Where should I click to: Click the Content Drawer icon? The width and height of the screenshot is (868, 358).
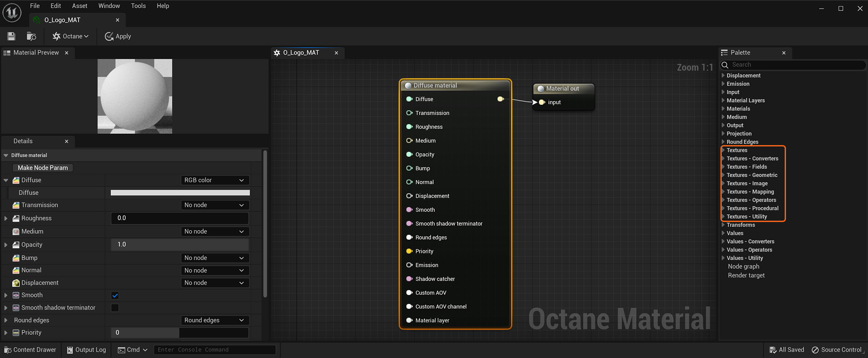coord(8,350)
